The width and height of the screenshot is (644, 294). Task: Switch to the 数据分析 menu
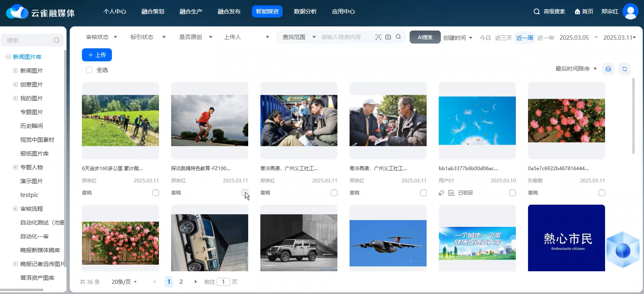click(x=305, y=11)
